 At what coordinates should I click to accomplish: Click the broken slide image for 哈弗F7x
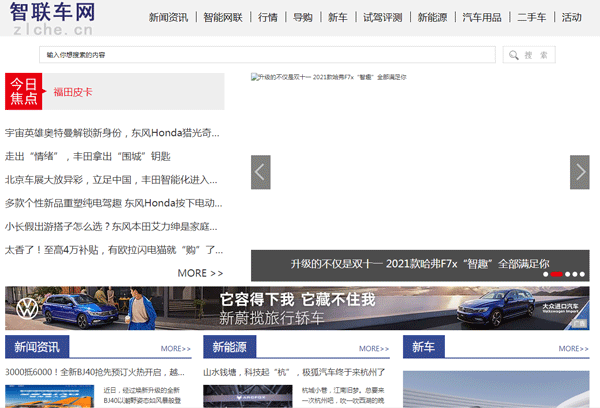[x=329, y=77]
